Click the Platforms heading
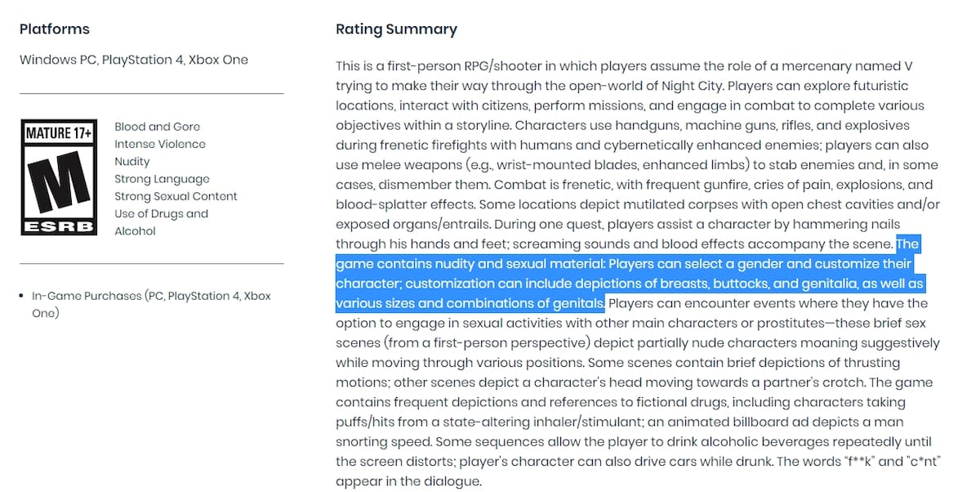Screen dimensions: 980x492 click(x=55, y=29)
